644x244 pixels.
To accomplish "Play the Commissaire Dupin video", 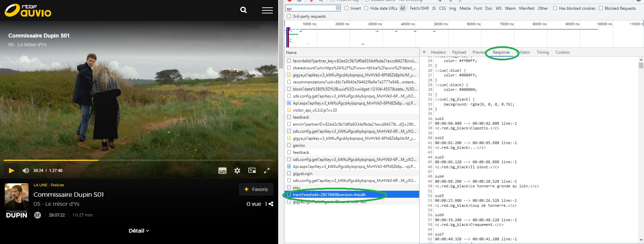I will tap(11, 171).
